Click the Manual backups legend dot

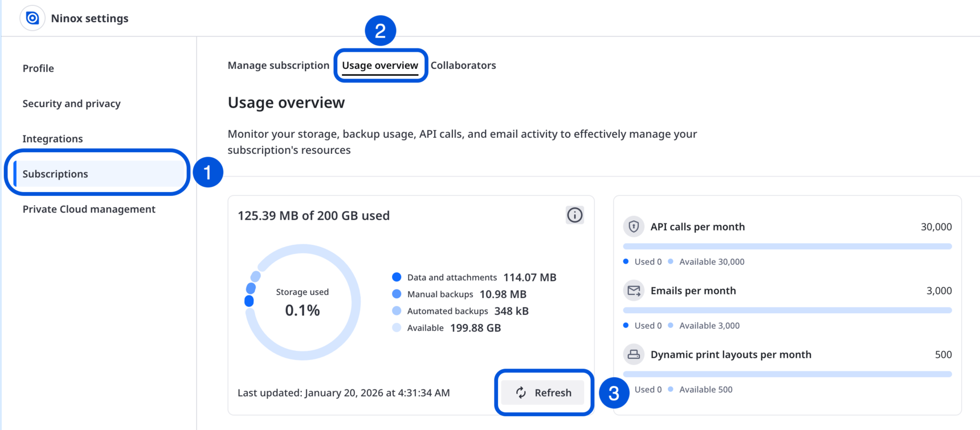(x=397, y=294)
